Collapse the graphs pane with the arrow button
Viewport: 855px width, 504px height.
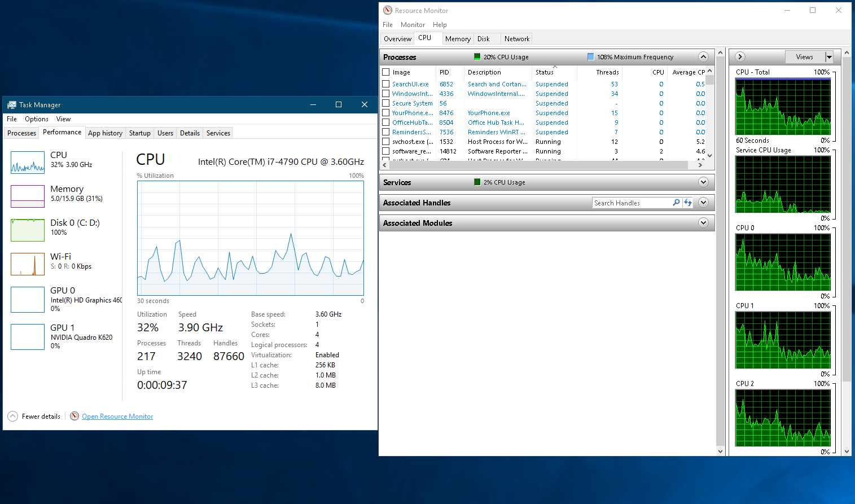[740, 56]
